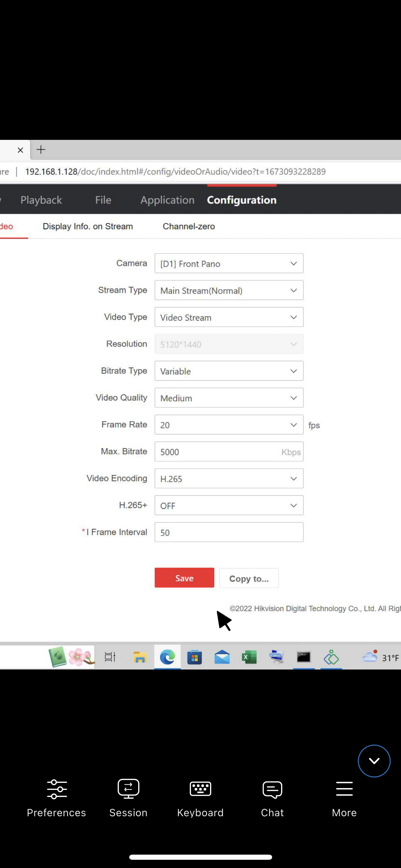Change the Frame Rate dropdown
The width and height of the screenshot is (401, 868).
click(229, 425)
